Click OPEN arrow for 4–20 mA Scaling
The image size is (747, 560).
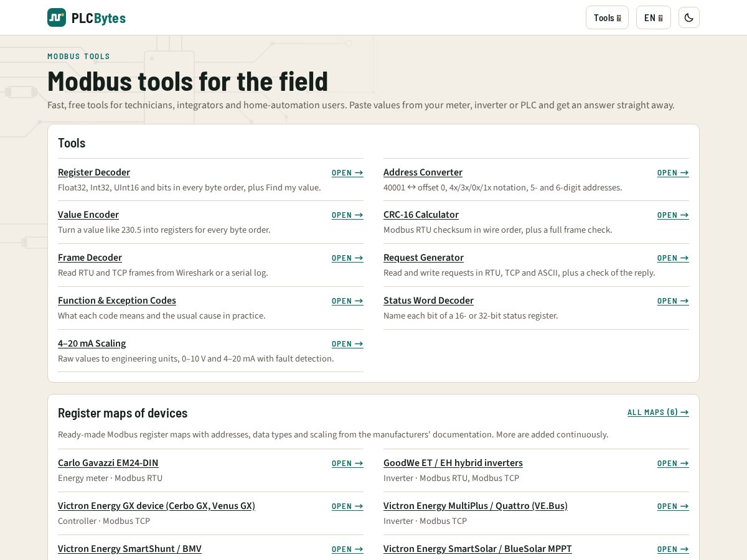point(347,344)
